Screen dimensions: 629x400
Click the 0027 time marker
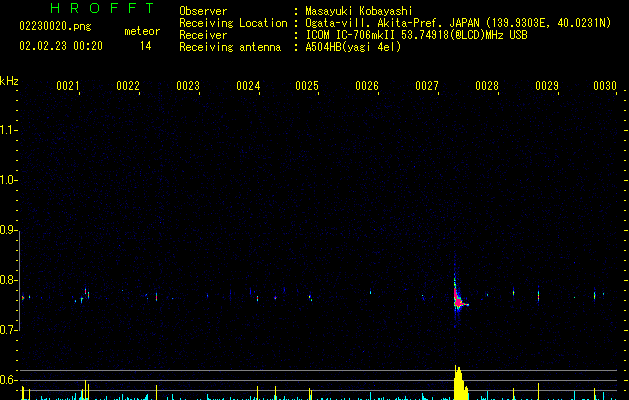coord(427,86)
